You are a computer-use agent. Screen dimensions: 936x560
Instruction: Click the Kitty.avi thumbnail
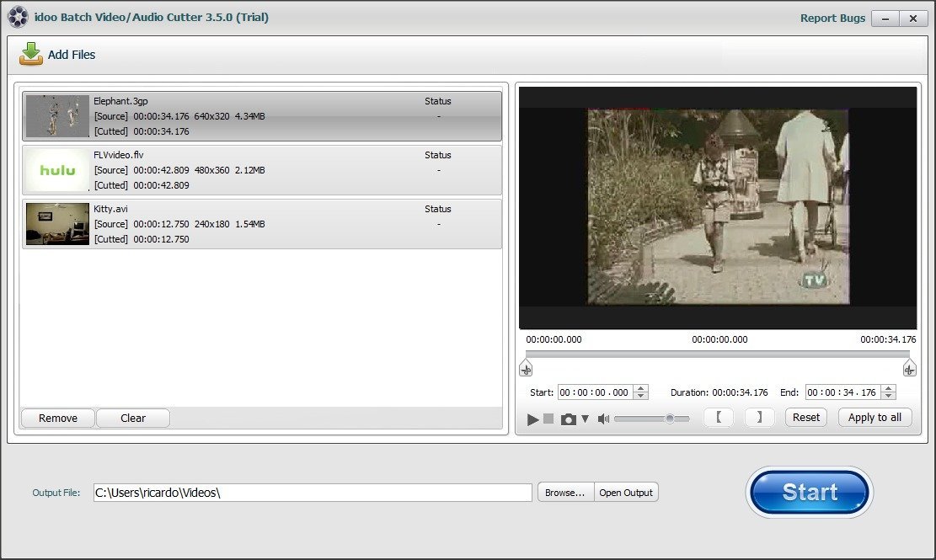coord(56,223)
